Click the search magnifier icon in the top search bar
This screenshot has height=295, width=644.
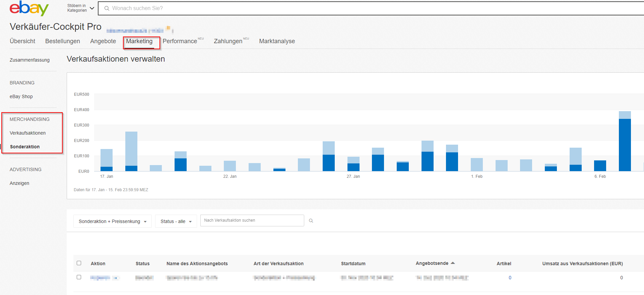(x=107, y=8)
